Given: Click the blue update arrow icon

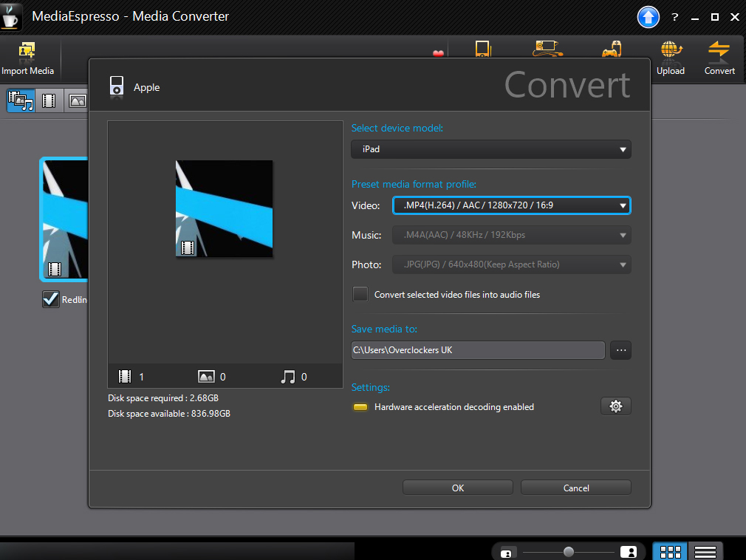Looking at the screenshot, I should pyautogui.click(x=649, y=17).
